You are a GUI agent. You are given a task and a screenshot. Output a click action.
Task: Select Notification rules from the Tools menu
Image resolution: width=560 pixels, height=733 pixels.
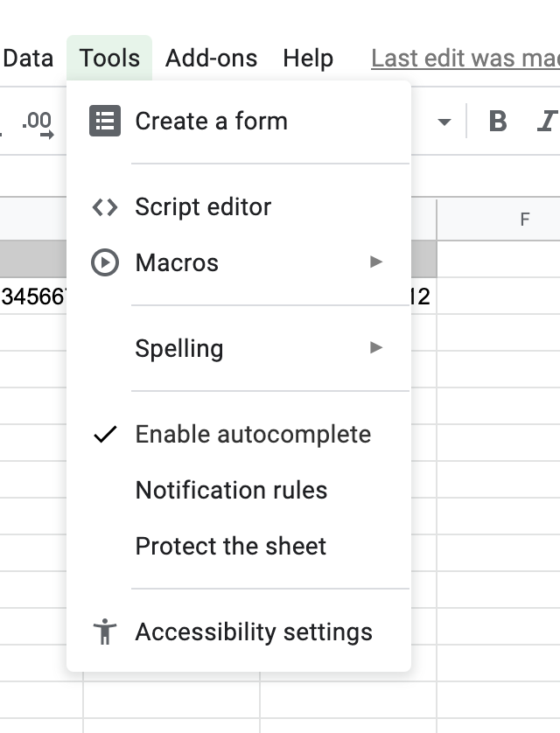tap(231, 490)
